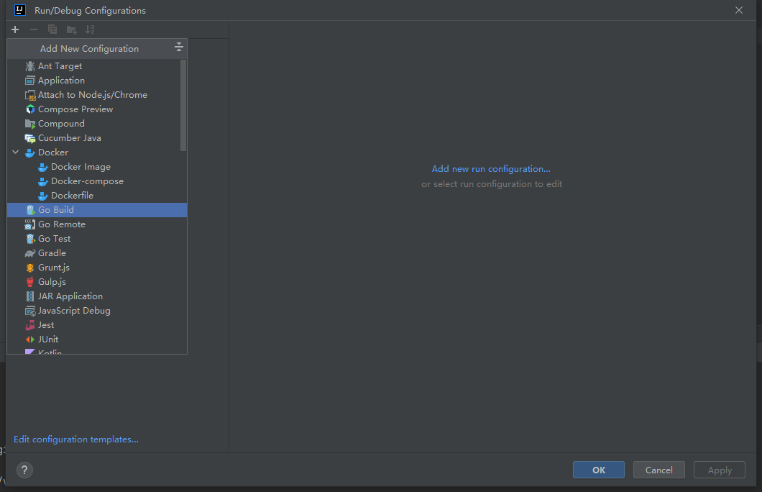
Task: Click the Go Build gopher icon
Action: (x=30, y=210)
